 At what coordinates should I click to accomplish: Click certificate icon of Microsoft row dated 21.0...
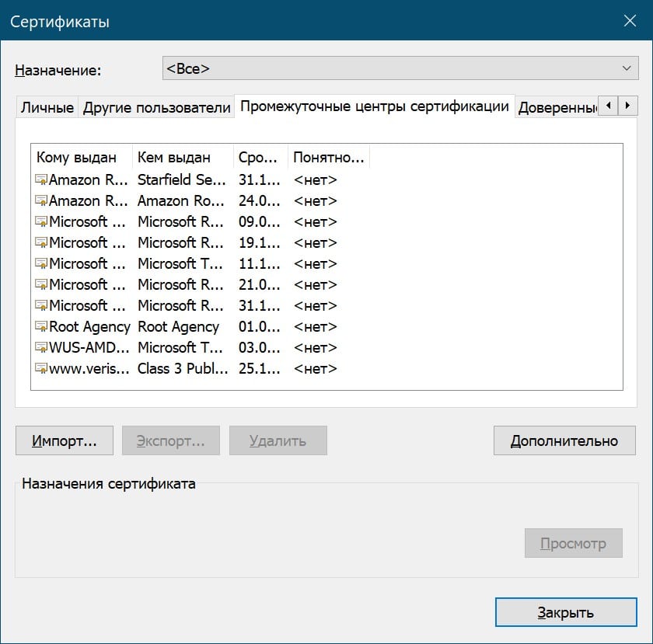[x=41, y=285]
